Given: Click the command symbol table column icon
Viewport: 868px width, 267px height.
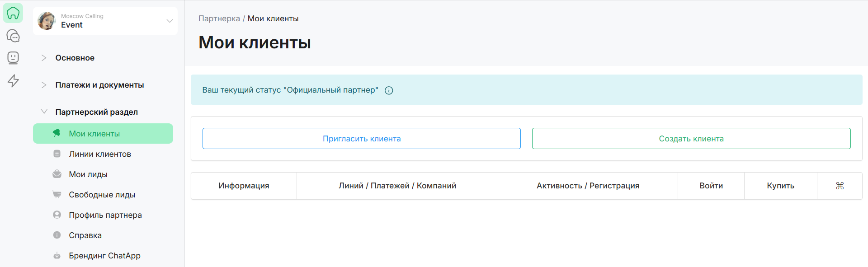Looking at the screenshot, I should [x=840, y=186].
